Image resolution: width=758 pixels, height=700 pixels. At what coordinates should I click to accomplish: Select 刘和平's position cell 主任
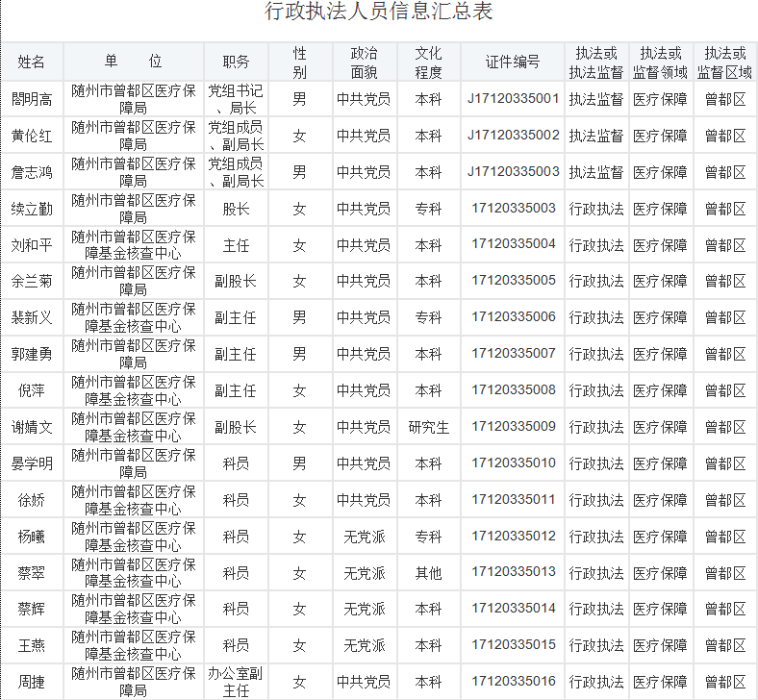point(236,245)
